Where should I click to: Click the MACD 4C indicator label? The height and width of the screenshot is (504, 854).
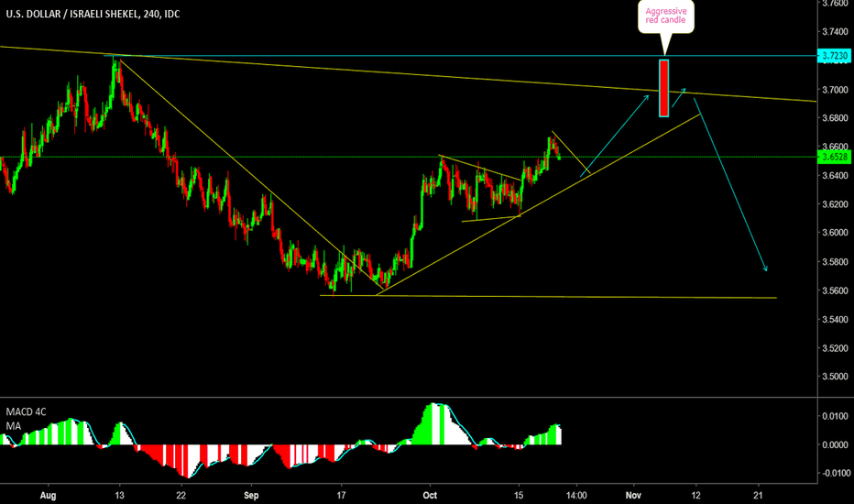[27, 412]
